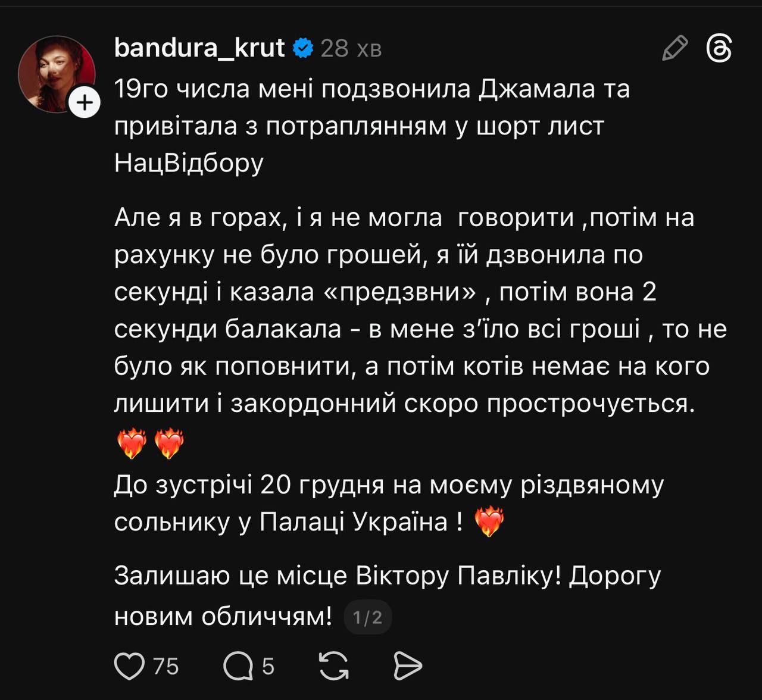Open the 5 replies count

268,666
